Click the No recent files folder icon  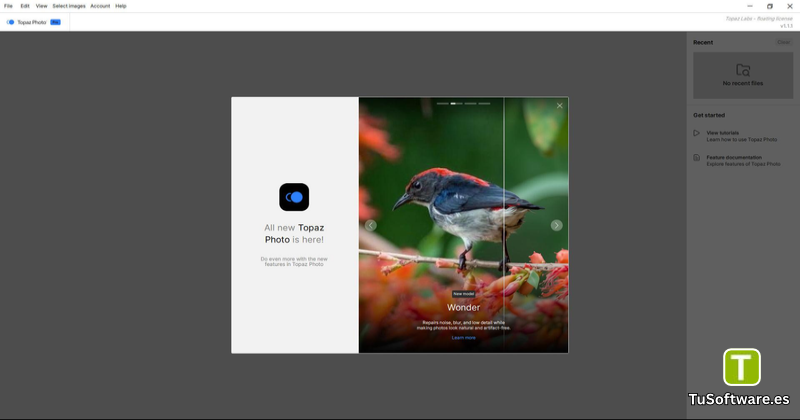(x=743, y=70)
